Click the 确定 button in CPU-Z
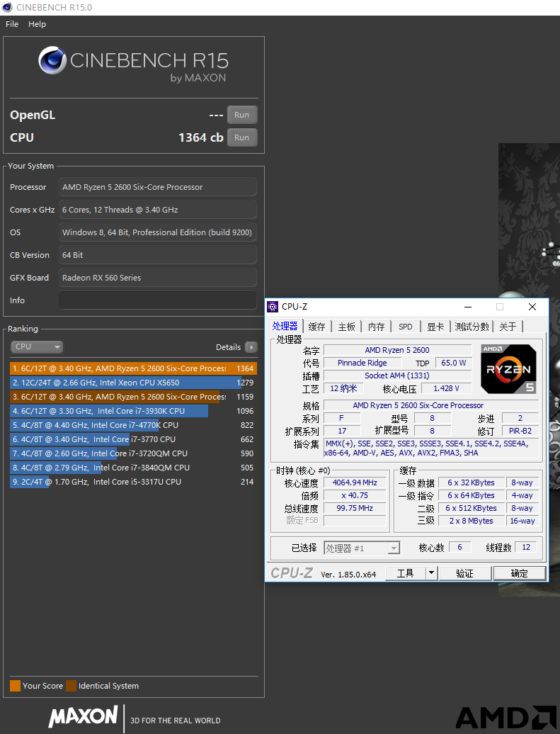Image resolution: width=560 pixels, height=734 pixels. click(x=520, y=573)
